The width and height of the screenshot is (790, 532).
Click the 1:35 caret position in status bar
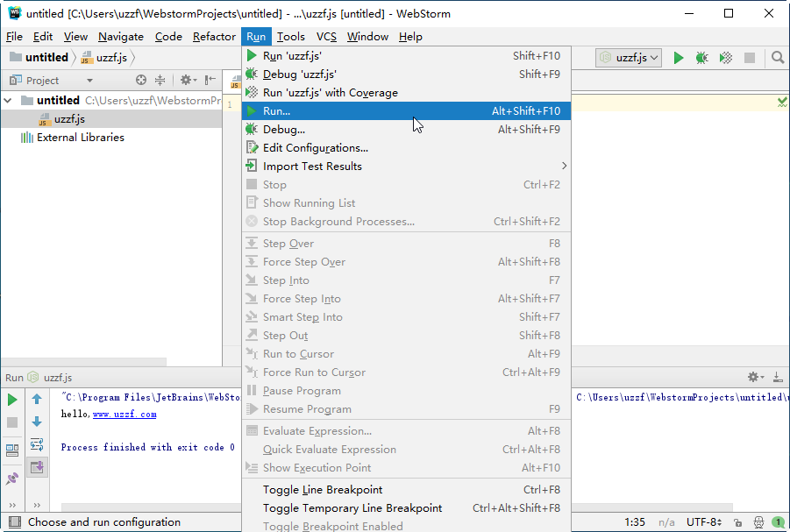click(635, 522)
